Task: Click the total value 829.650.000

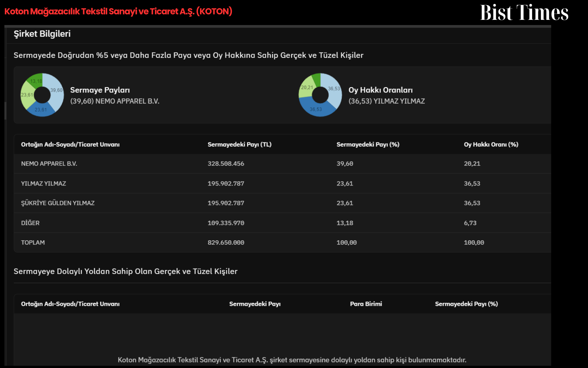Action: tap(226, 243)
